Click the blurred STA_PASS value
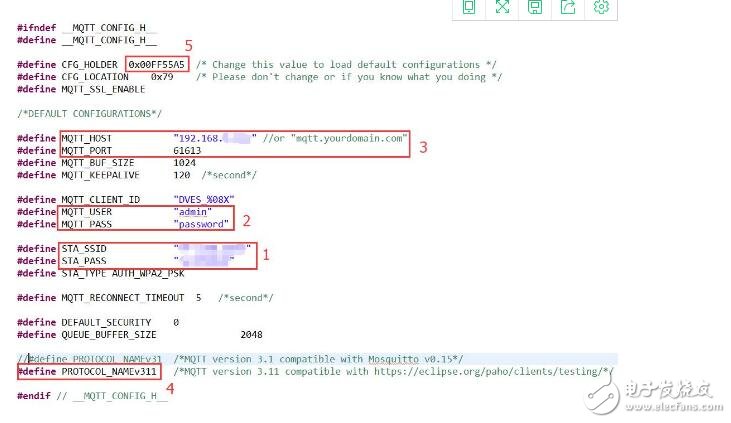The image size is (731, 423). point(205,261)
